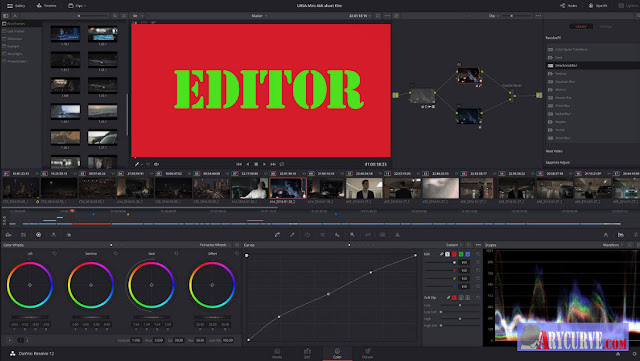This screenshot has width=640, height=361.
Task: Select the Curves palette icon
Action: pos(277,235)
